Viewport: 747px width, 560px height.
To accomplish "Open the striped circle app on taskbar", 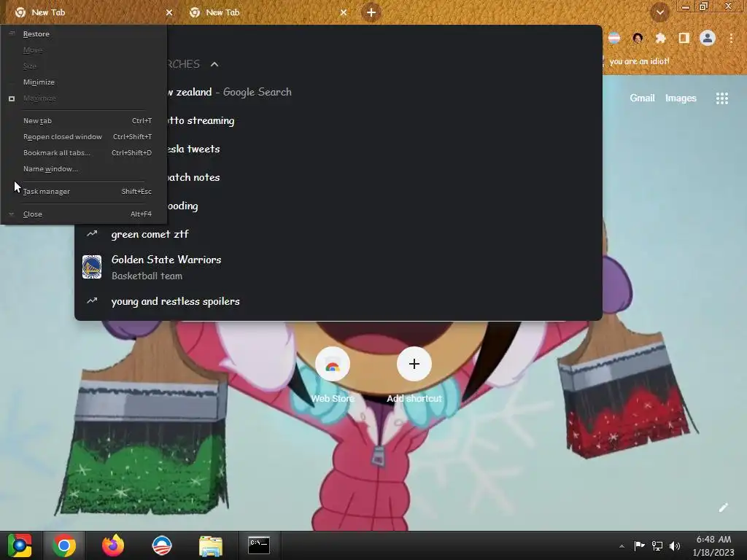I will [x=161, y=545].
